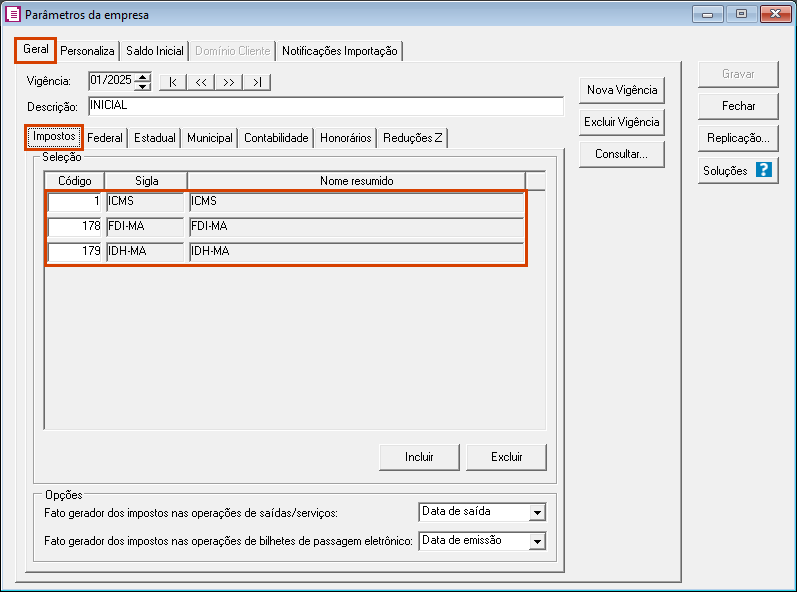
Task: Click the blue help icon beside Soluções
Action: 764,170
